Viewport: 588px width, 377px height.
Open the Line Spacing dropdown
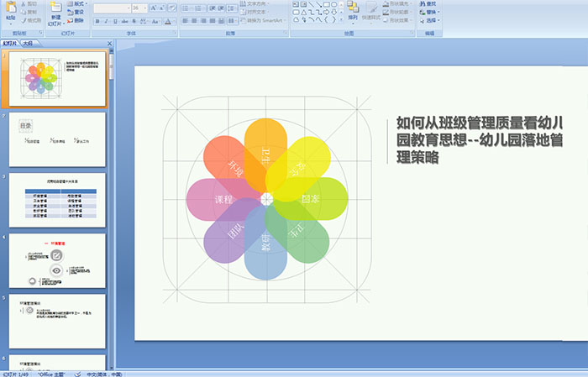[x=232, y=8]
